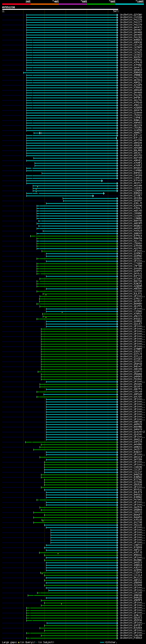The width and height of the screenshot is (146, 644).
Task: Select hit label UniRef100_B3SAG4
Action: [131, 628]
